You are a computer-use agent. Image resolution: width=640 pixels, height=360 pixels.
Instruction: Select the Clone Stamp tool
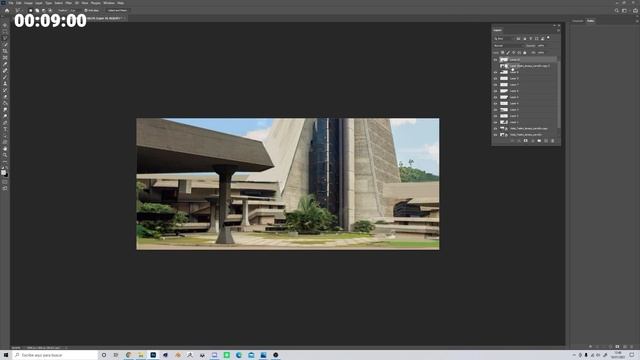pyautogui.click(x=5, y=84)
